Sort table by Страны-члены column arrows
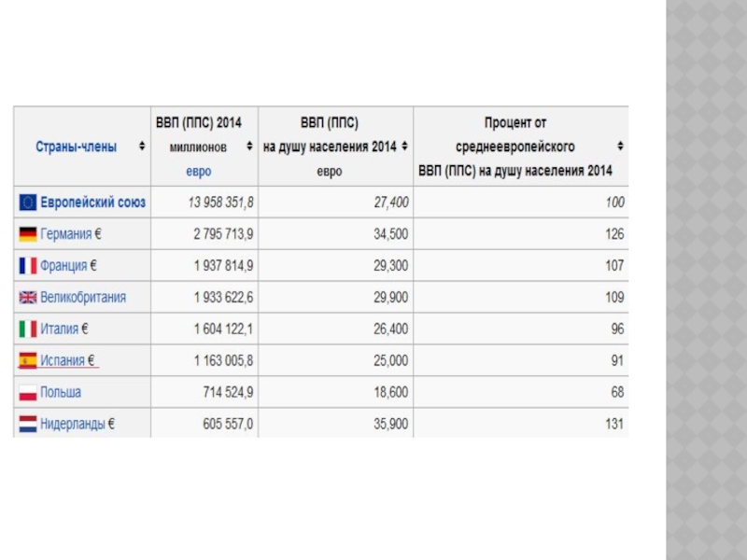 [141, 147]
